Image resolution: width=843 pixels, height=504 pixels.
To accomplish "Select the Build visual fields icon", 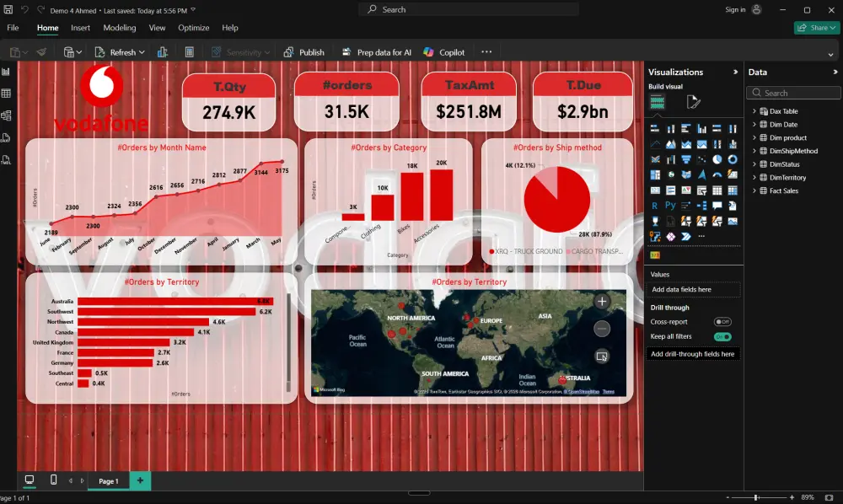I will (657, 101).
